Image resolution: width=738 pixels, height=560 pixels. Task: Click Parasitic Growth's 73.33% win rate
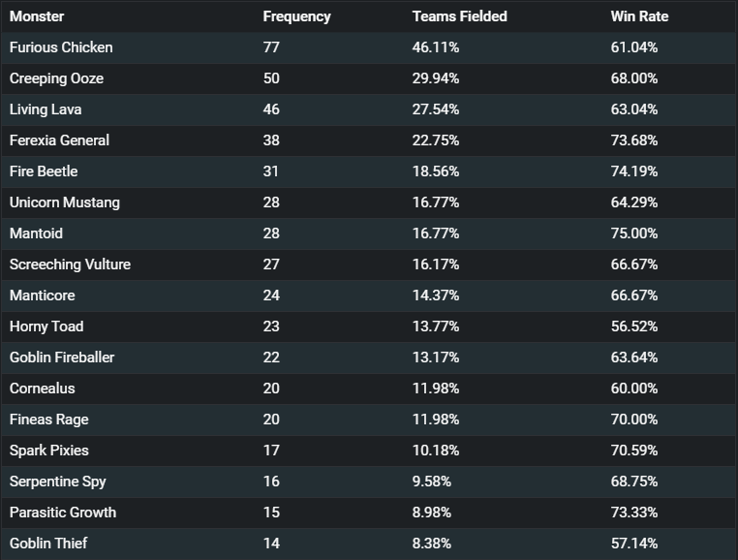coord(634,513)
